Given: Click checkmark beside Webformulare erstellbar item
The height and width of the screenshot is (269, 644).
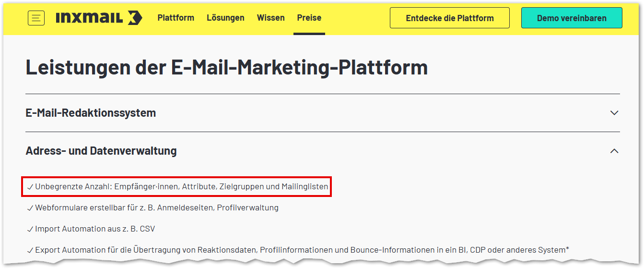Looking at the screenshot, I should (30, 208).
